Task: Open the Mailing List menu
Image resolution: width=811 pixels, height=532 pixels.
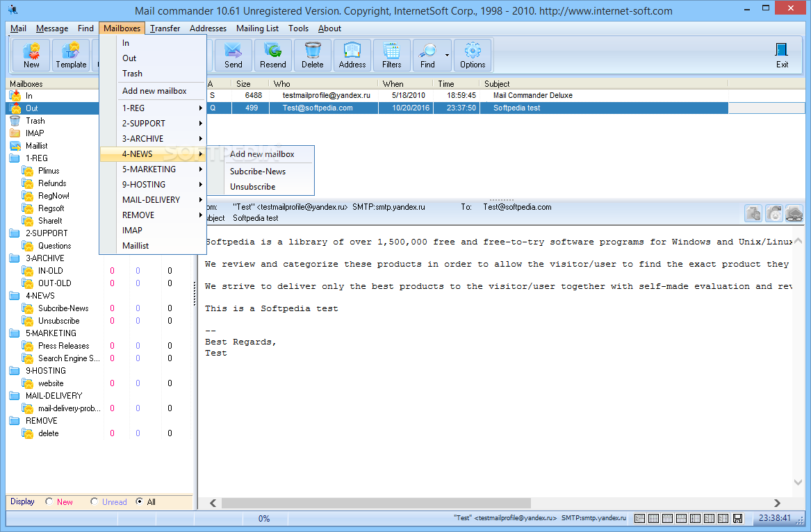Action: coord(257,28)
